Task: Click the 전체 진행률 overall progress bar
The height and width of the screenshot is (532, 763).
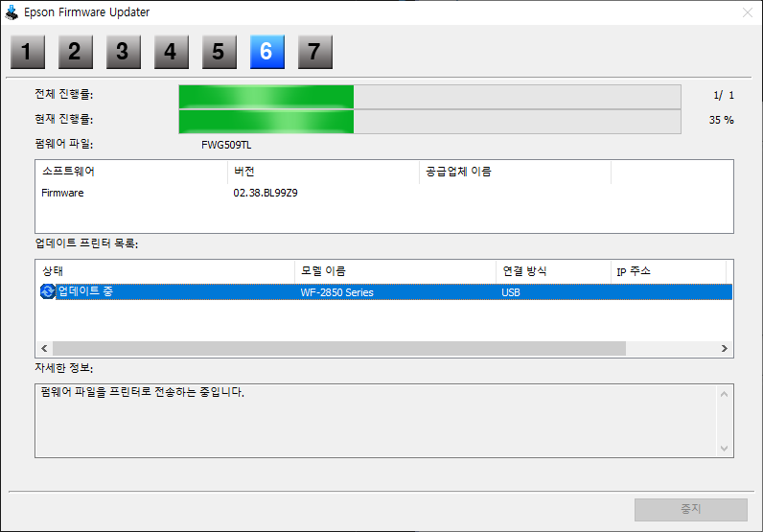Action: point(429,97)
